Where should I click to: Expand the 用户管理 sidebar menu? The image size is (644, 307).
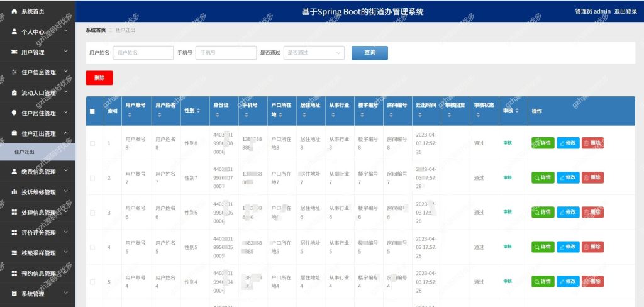point(38,52)
